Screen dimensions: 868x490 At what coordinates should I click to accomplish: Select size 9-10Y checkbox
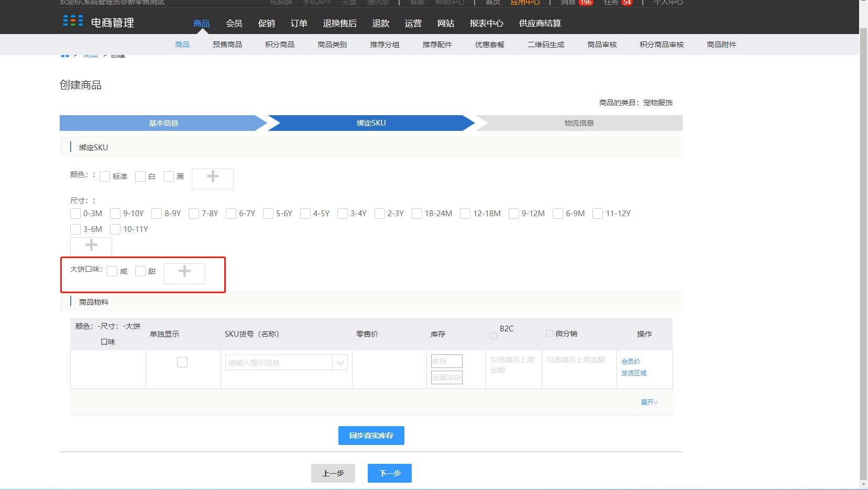tap(115, 214)
